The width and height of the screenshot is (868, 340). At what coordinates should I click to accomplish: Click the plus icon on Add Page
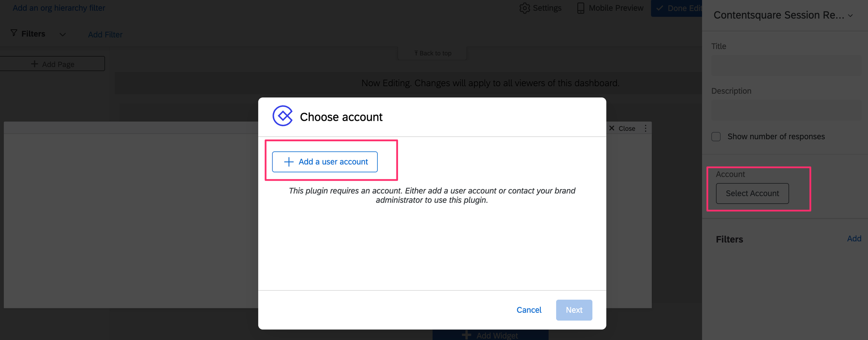(x=34, y=64)
